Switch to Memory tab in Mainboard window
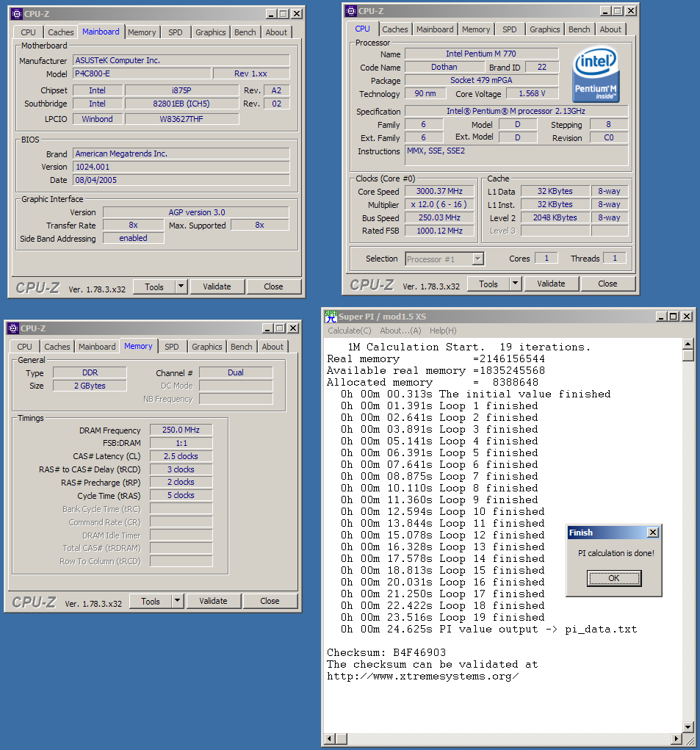This screenshot has height=750, width=700. coord(142,32)
